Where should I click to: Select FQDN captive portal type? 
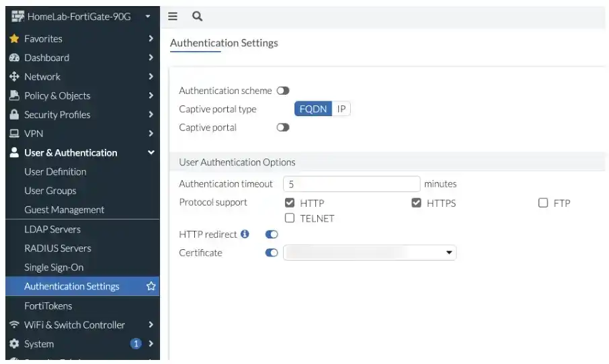tap(313, 109)
